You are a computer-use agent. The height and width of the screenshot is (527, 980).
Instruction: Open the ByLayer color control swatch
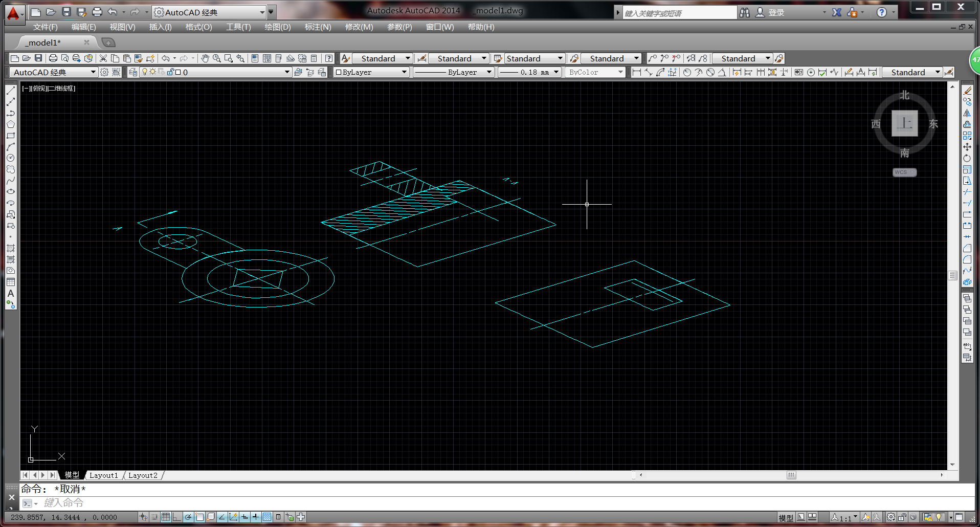click(371, 72)
